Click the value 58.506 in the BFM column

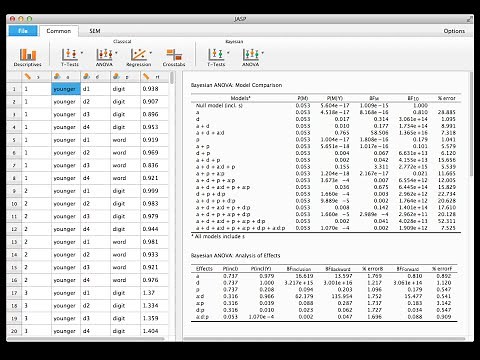[x=379, y=133]
